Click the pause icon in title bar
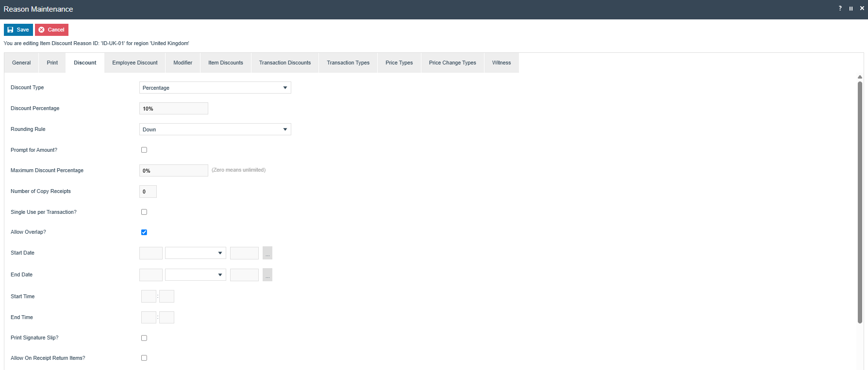868x370 pixels. [x=851, y=8]
